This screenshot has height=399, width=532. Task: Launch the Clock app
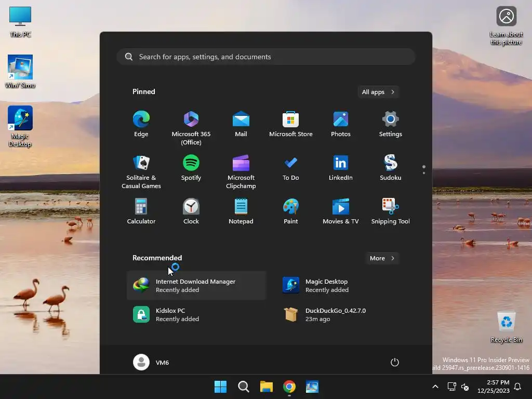[x=191, y=211]
